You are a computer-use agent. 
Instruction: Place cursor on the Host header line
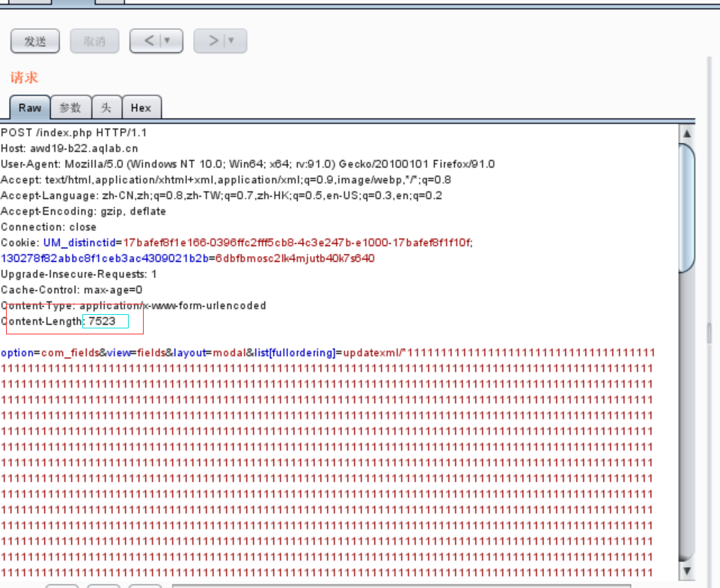click(70, 149)
